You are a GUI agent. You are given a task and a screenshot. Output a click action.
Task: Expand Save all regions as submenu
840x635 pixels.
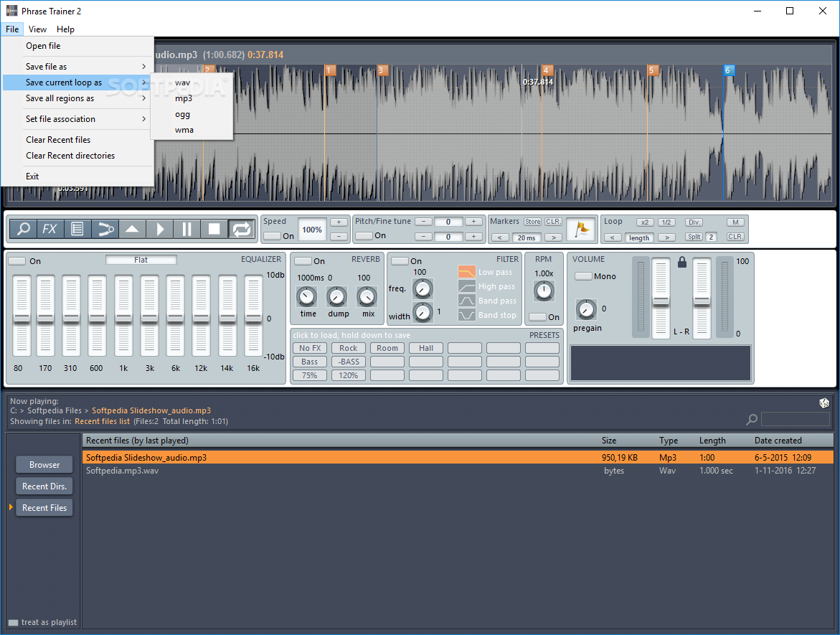click(x=78, y=98)
